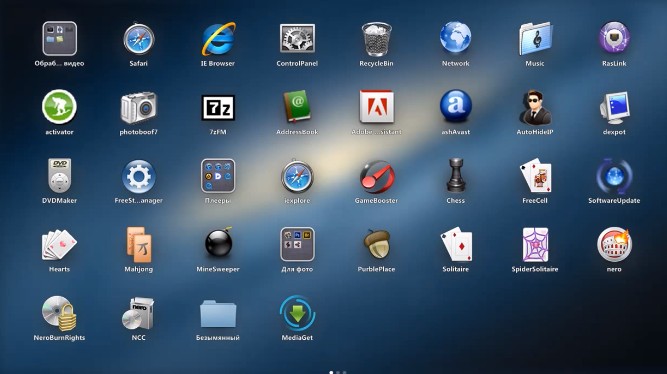Image resolution: width=667 pixels, height=374 pixels.
Task: Open the nero burning app
Action: (614, 244)
